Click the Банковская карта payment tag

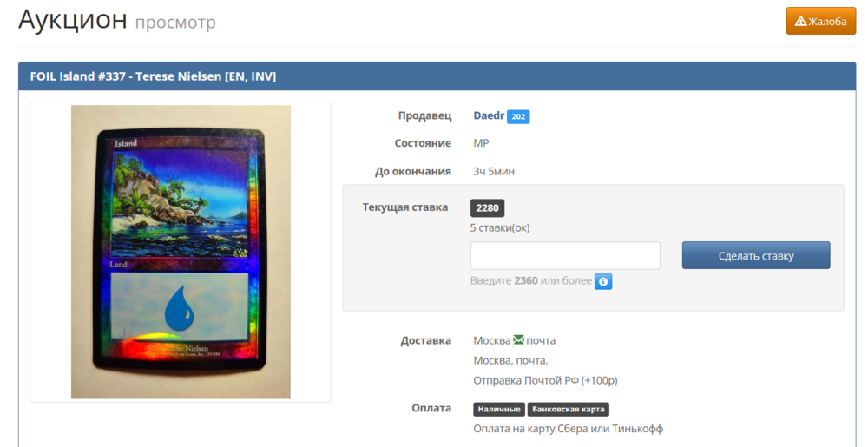(x=568, y=410)
